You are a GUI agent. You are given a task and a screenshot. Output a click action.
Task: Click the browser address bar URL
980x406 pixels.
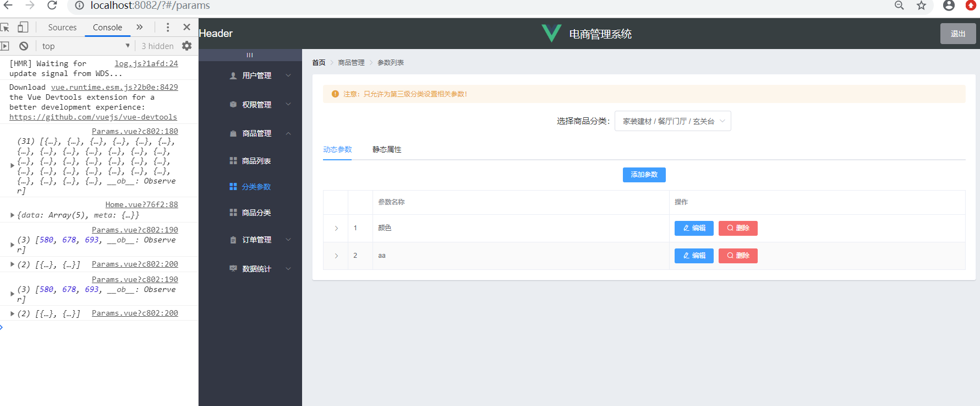click(x=150, y=6)
